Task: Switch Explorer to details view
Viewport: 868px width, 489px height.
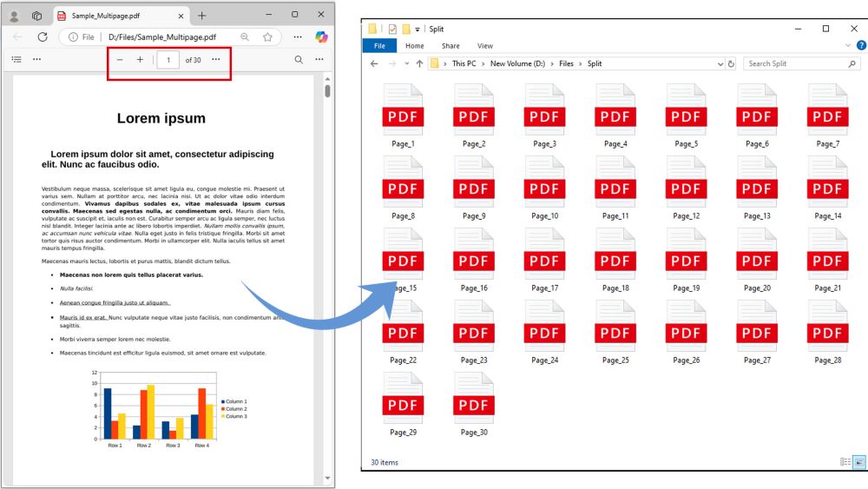Action: [845, 462]
